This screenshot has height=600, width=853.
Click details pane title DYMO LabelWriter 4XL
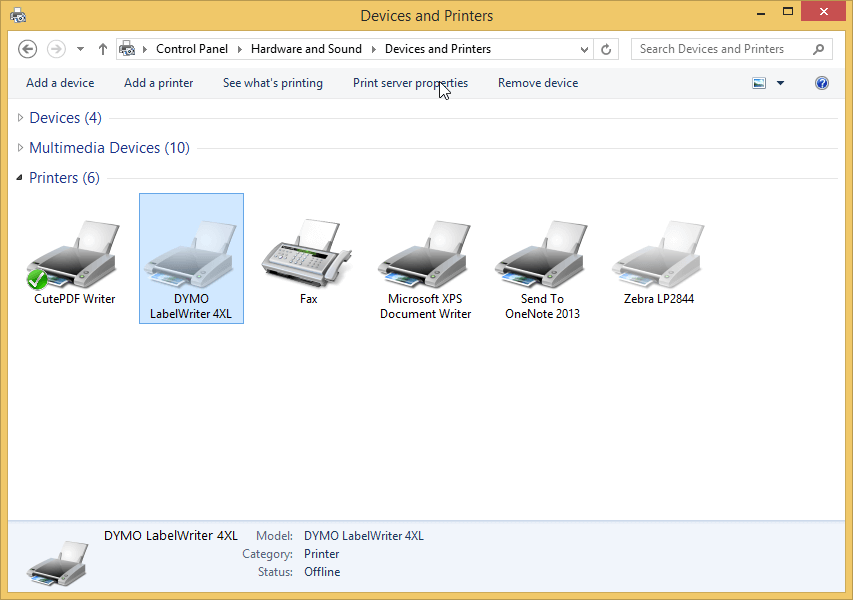tap(171, 535)
